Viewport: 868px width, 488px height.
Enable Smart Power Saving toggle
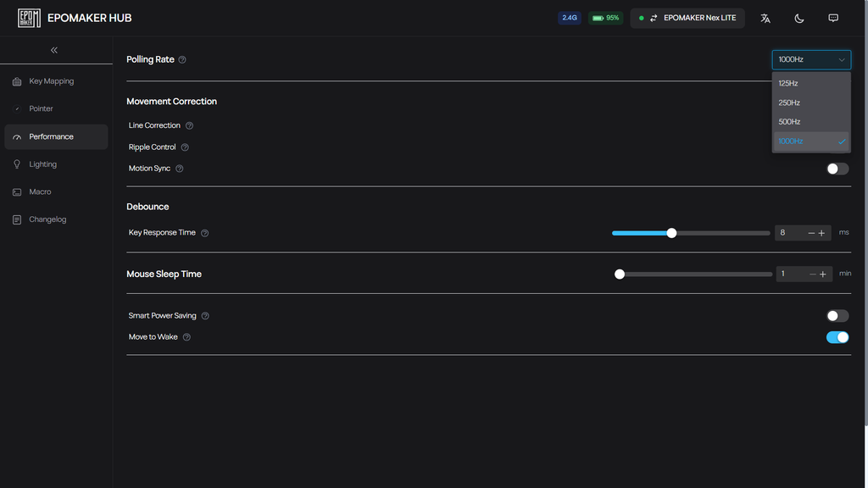[837, 316]
